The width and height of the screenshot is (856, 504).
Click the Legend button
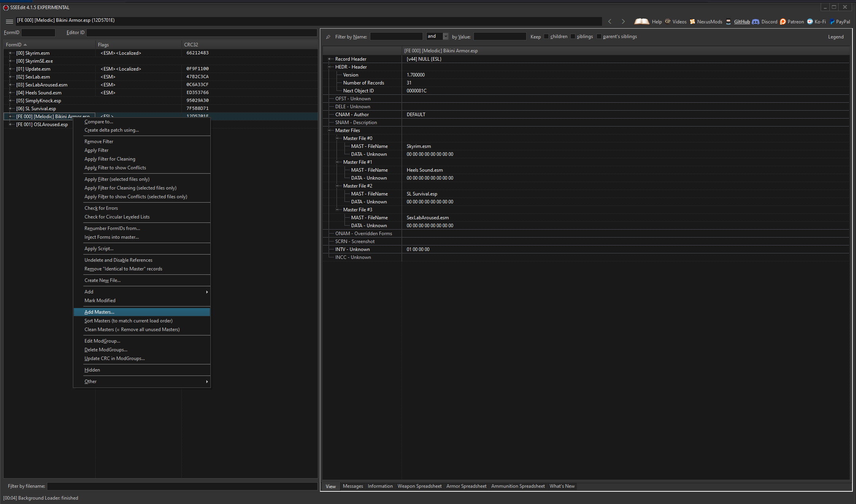(x=836, y=37)
